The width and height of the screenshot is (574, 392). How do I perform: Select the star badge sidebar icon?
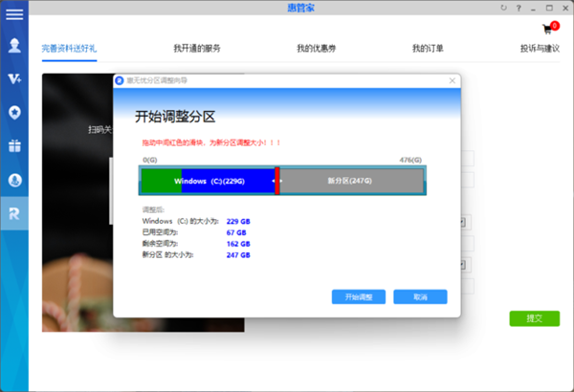tap(14, 112)
